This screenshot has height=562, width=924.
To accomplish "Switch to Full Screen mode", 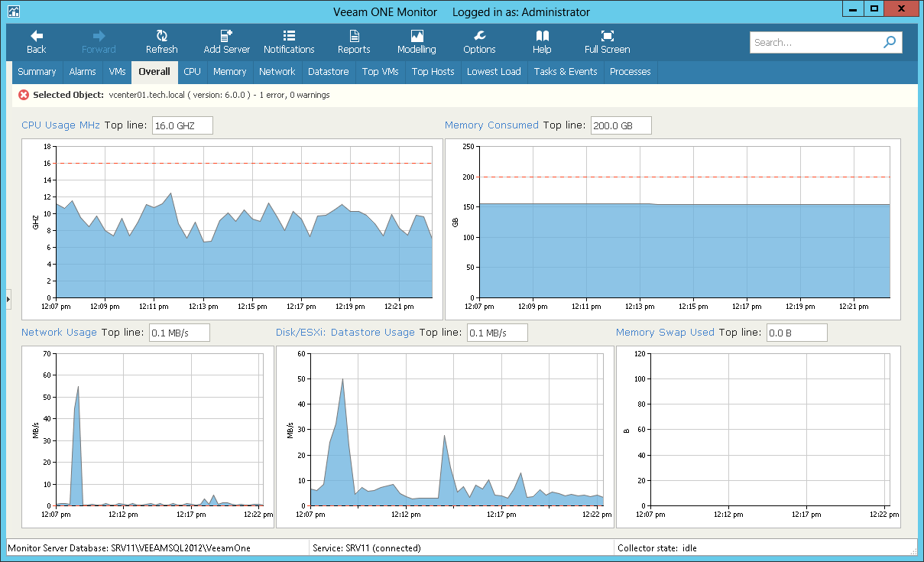I will pyautogui.click(x=608, y=42).
